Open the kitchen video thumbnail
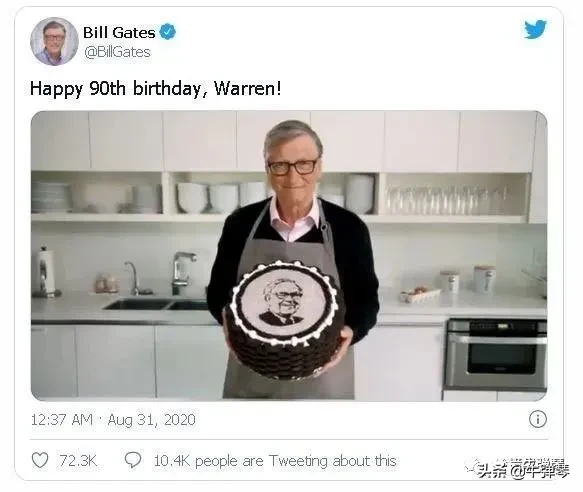The height and width of the screenshot is (492, 583). [x=289, y=256]
